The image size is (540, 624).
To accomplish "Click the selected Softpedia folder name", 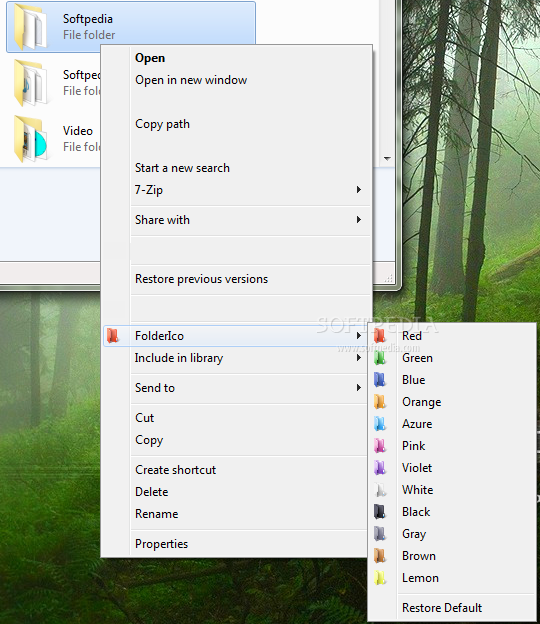I will 88,19.
